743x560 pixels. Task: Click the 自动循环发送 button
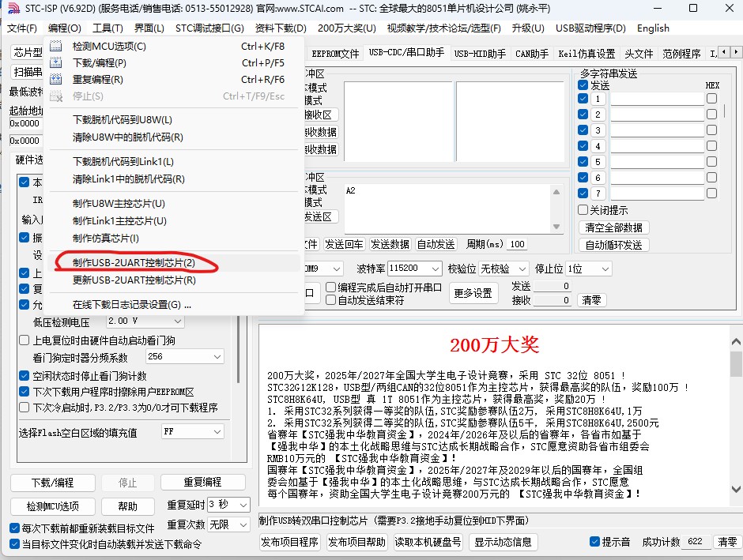coord(613,245)
